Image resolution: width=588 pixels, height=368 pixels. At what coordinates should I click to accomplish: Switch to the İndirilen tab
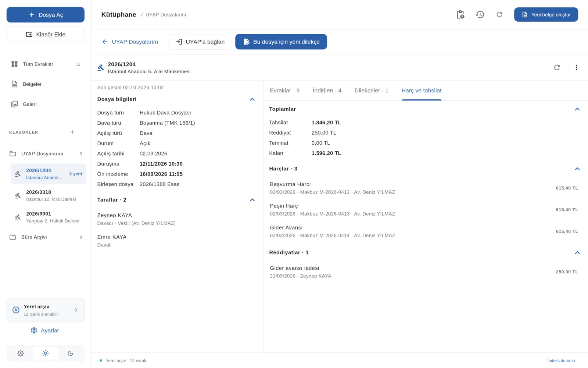point(327,91)
